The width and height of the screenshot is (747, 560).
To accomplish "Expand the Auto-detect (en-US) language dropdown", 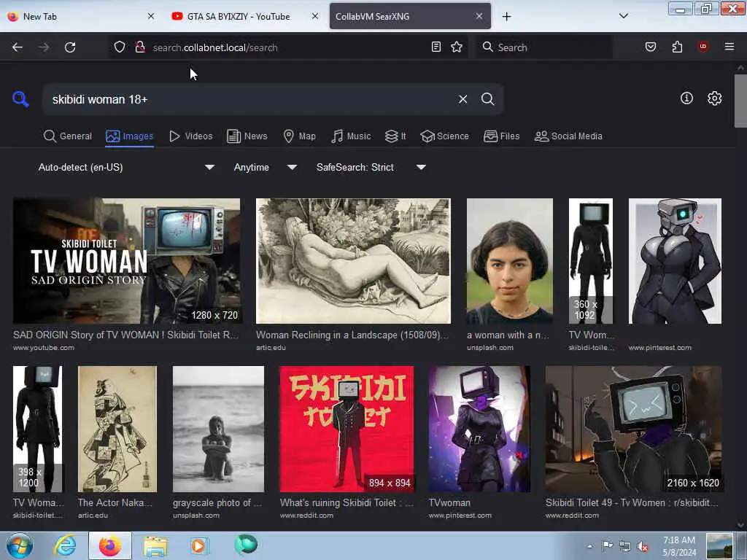I will (x=126, y=167).
